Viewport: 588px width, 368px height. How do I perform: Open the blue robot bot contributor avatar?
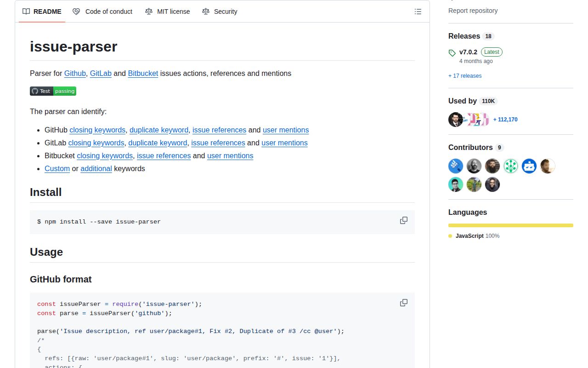point(529,166)
